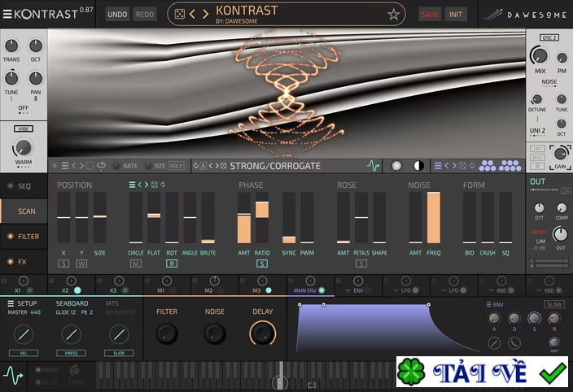Click the VEL button under SETUP
Image resolution: width=573 pixels, height=392 pixels.
pyautogui.click(x=24, y=353)
